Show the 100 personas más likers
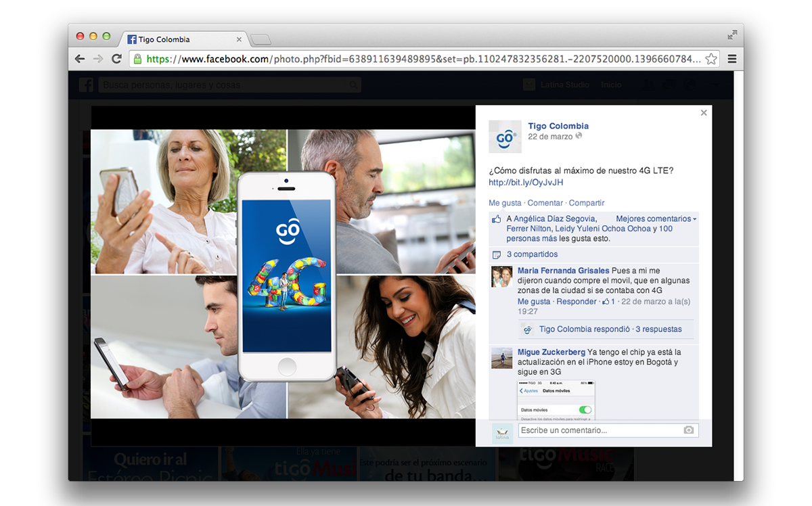812x506 pixels. tap(589, 233)
